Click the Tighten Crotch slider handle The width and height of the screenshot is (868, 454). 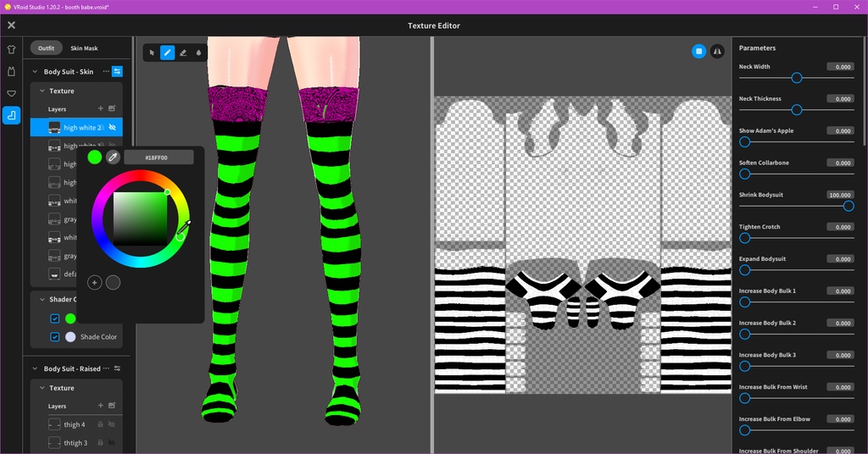(x=745, y=238)
